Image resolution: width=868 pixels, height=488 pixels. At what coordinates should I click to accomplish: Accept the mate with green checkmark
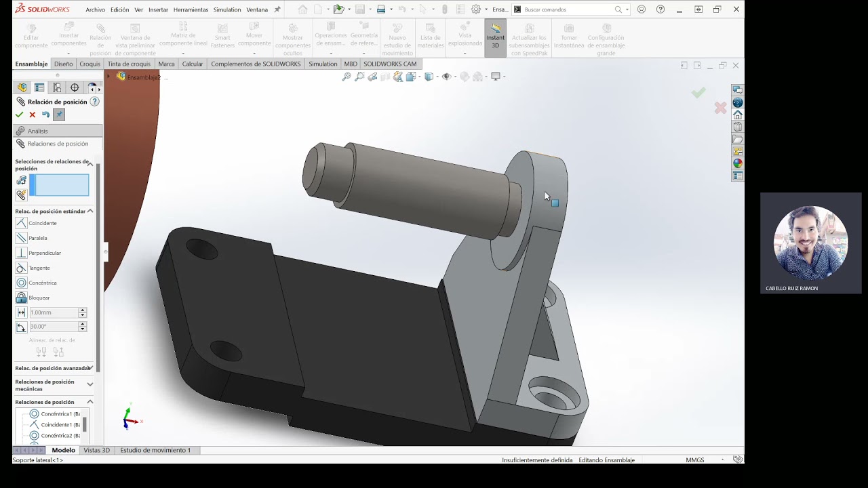[x=19, y=115]
